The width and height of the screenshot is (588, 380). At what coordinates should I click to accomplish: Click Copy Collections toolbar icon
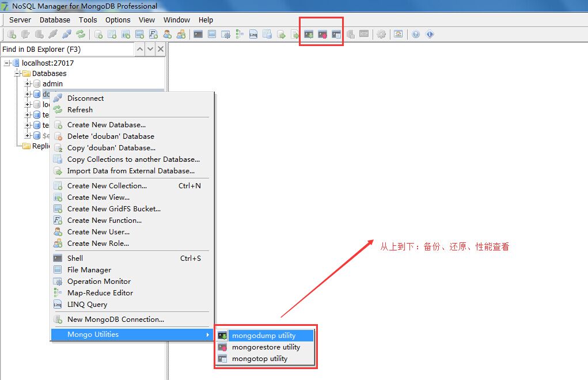click(267, 35)
